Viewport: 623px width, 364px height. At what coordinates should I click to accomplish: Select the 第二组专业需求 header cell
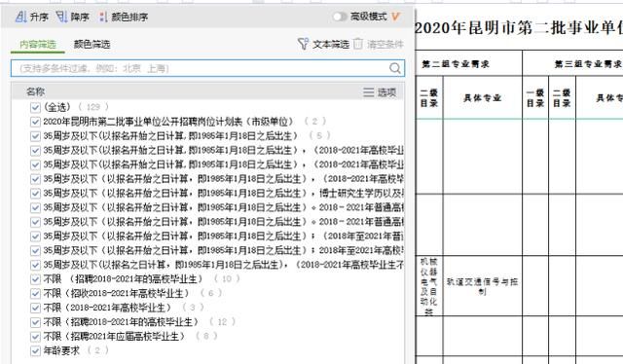coord(469,63)
